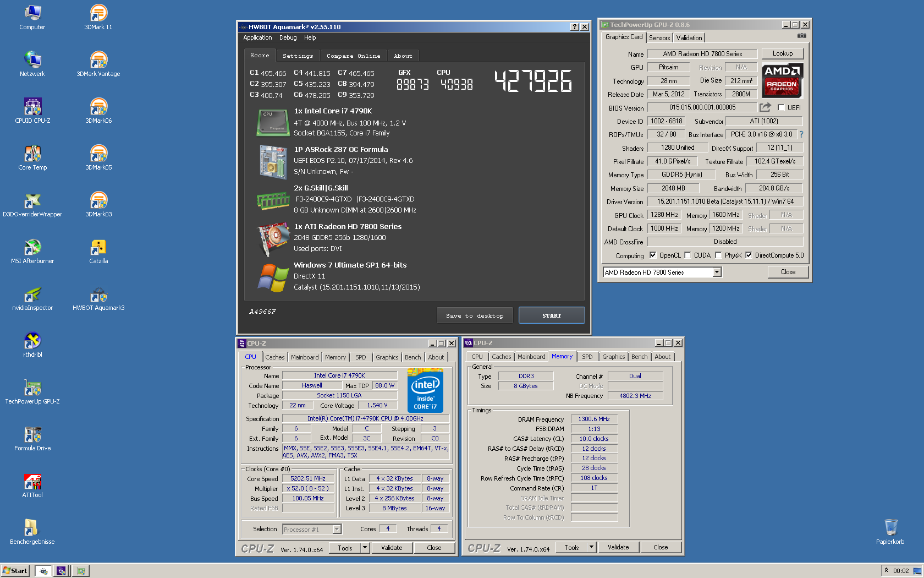Open Tools dropdown arrow in left CPU-Z window
The width and height of the screenshot is (924, 578).
tap(365, 548)
